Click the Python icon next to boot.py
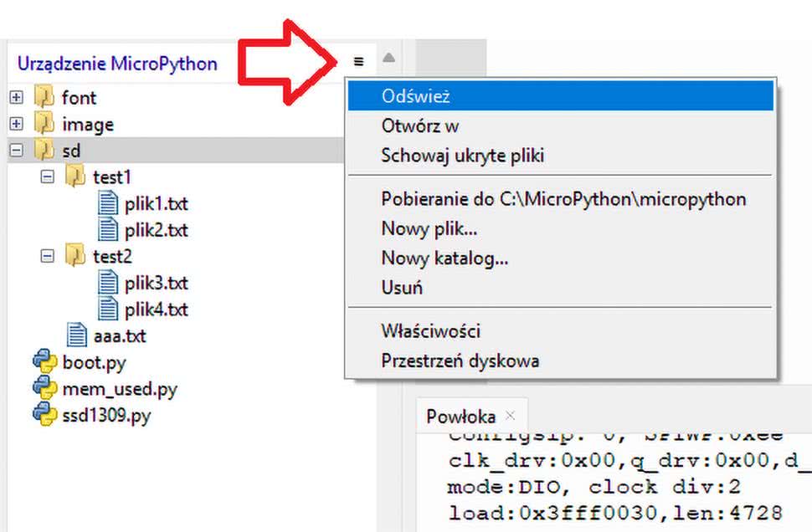This screenshot has height=532, width=812. click(44, 363)
